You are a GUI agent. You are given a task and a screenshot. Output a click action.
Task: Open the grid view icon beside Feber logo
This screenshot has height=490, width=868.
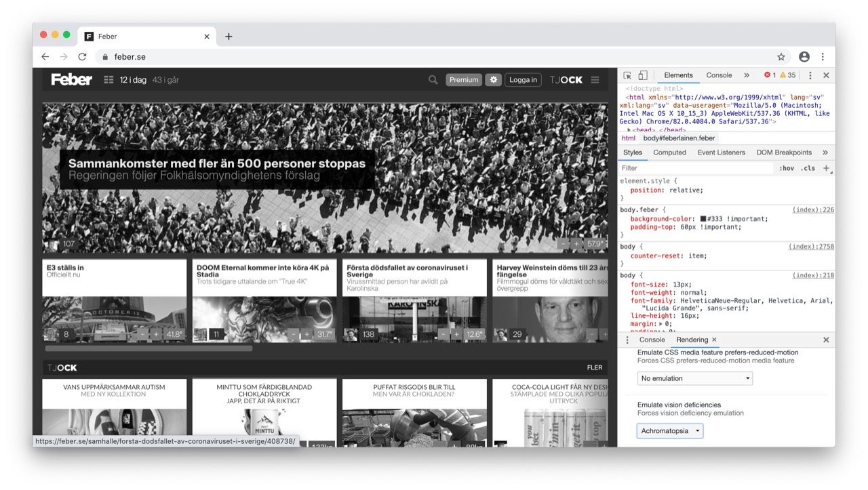108,80
